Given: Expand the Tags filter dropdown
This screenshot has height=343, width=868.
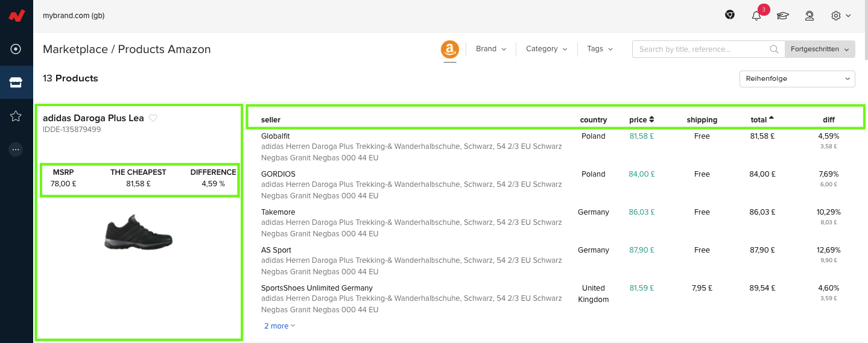Looking at the screenshot, I should tap(600, 49).
